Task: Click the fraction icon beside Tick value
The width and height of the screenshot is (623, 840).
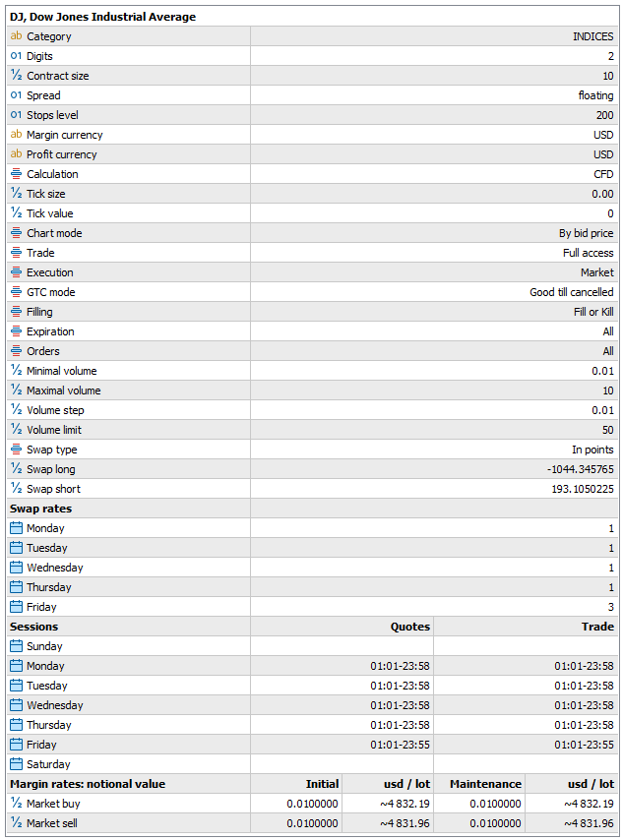Action: click(x=16, y=213)
